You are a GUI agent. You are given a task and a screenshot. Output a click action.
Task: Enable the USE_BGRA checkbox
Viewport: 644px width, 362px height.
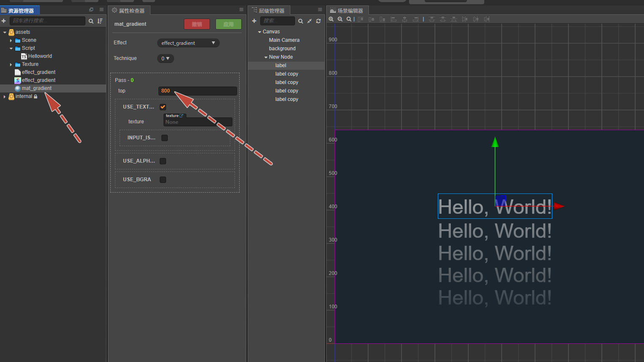[x=163, y=180]
